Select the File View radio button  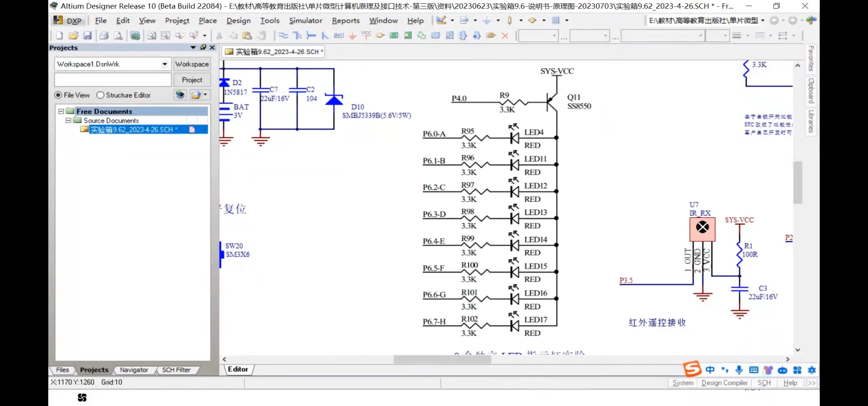[58, 95]
